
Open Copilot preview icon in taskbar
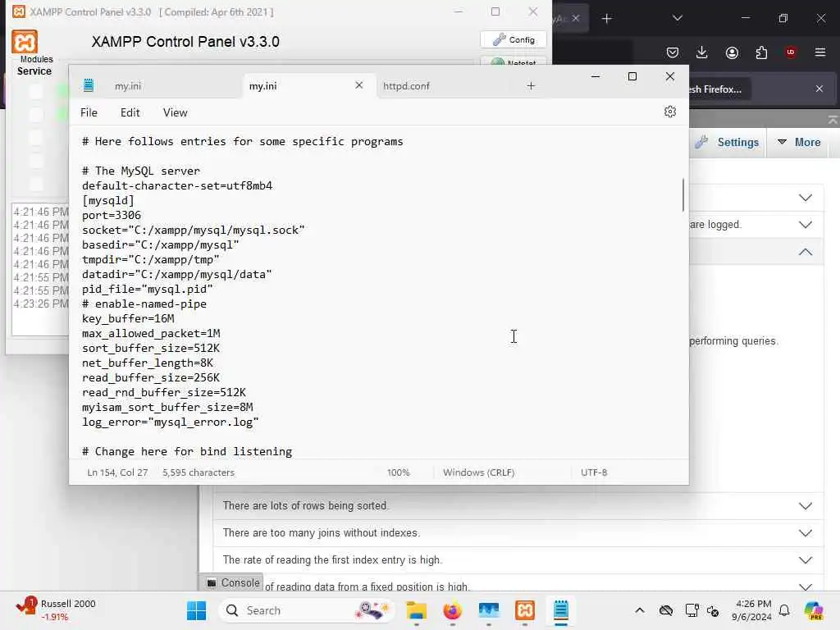coord(813,610)
